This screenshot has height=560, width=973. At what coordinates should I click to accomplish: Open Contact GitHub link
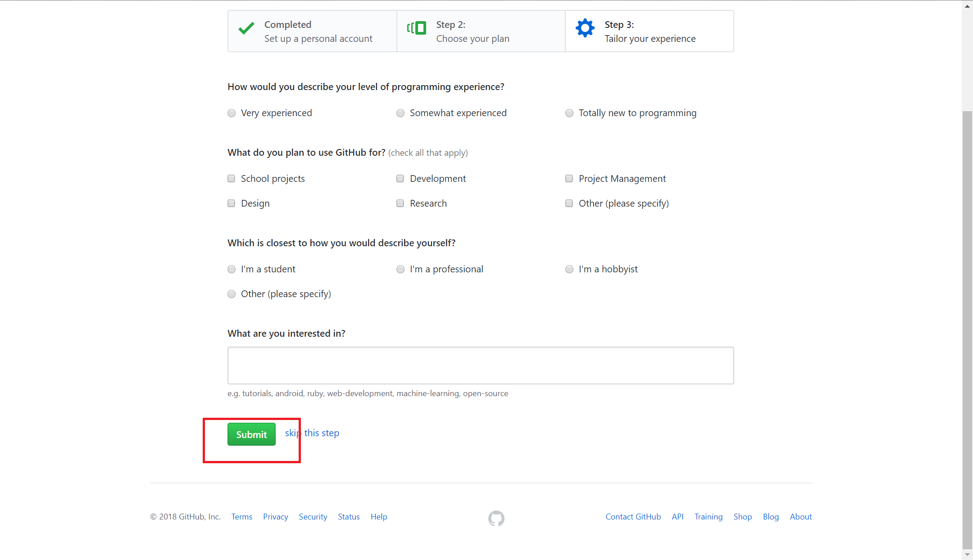633,517
